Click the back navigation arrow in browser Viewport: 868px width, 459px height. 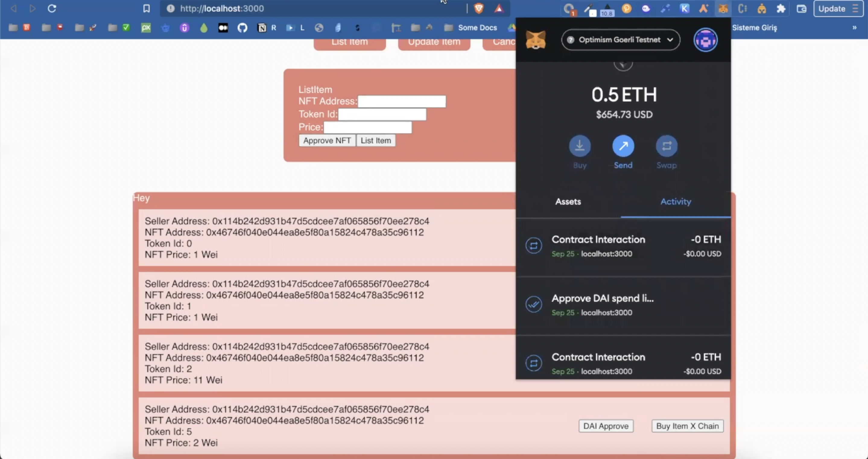(13, 9)
